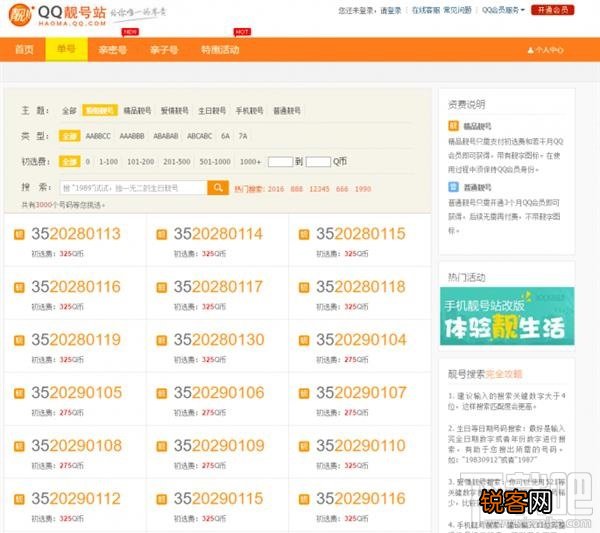Click the QQ靓号站 logo
600x533 pixels.
point(57,15)
